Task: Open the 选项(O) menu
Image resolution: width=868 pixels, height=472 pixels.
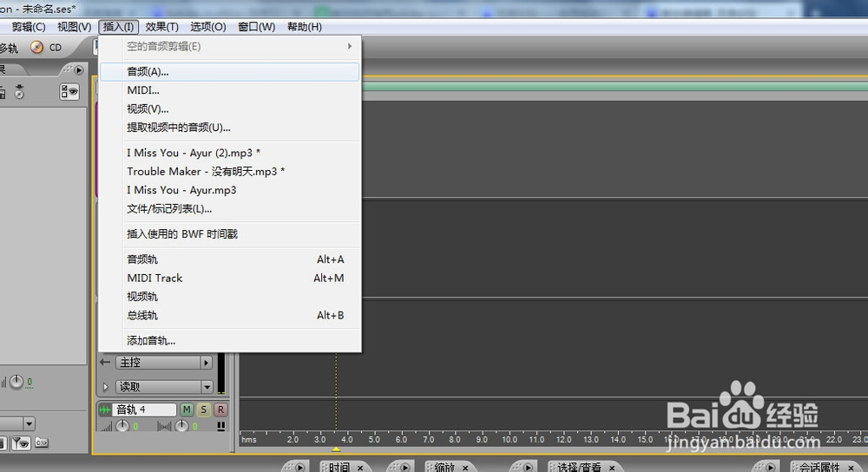Action: click(208, 27)
